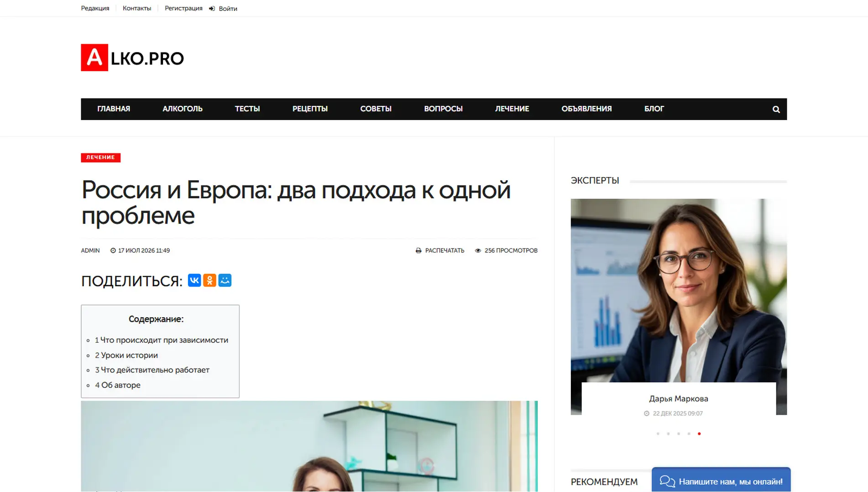The width and height of the screenshot is (868, 492).
Task: Click the ADMIN author link
Action: tap(90, 251)
